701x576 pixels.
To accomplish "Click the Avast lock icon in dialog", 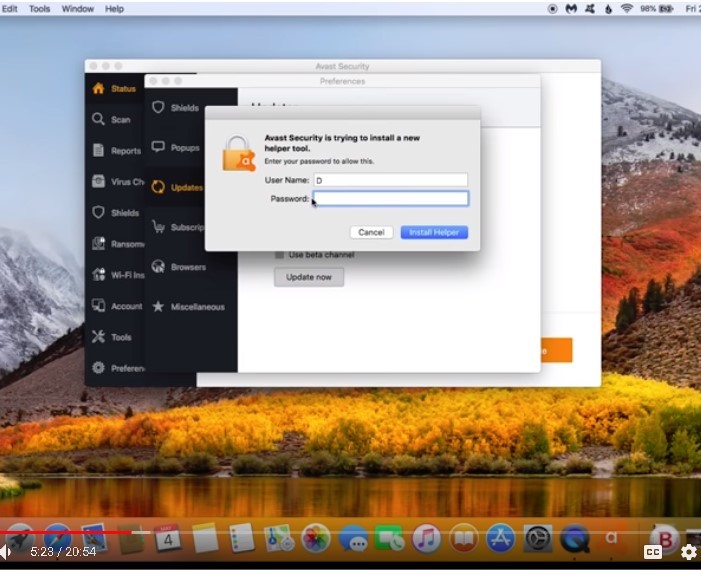I will click(239, 153).
